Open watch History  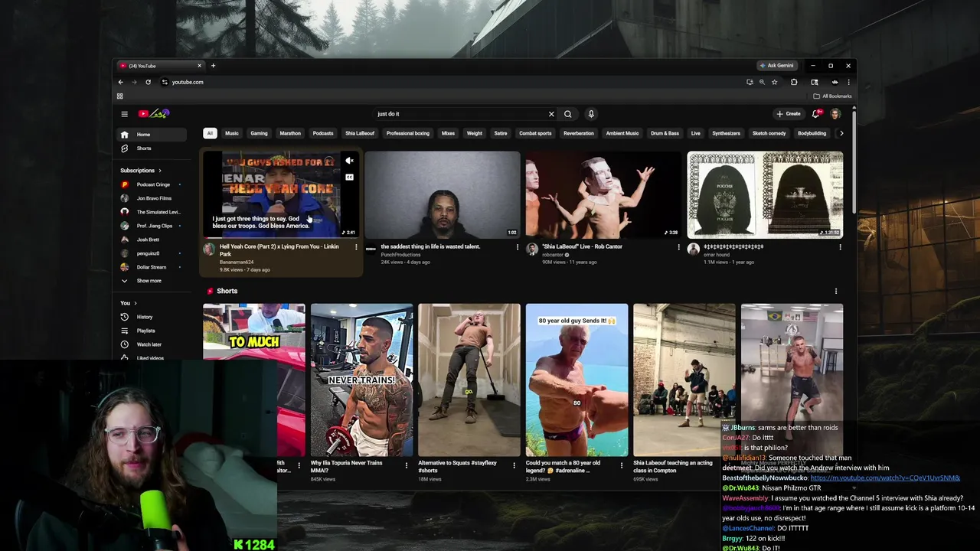pos(152,317)
